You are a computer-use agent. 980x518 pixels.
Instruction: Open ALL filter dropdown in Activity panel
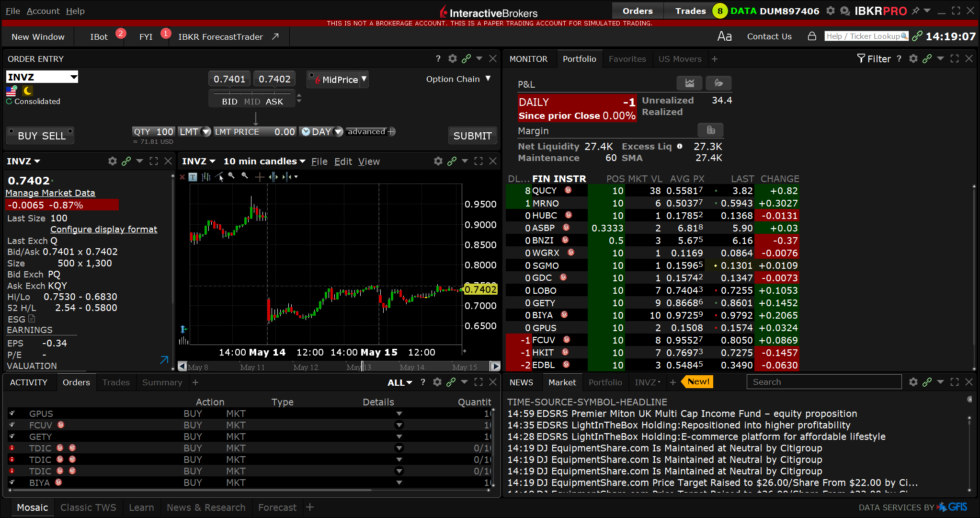400,382
